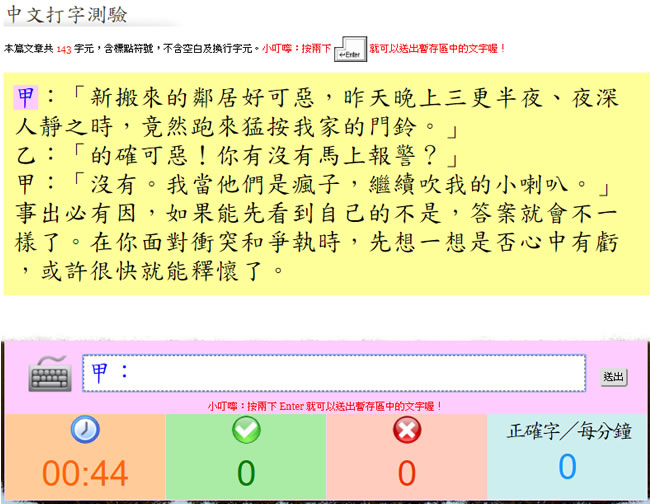Focus the typing input field showing 甲：

[334, 373]
